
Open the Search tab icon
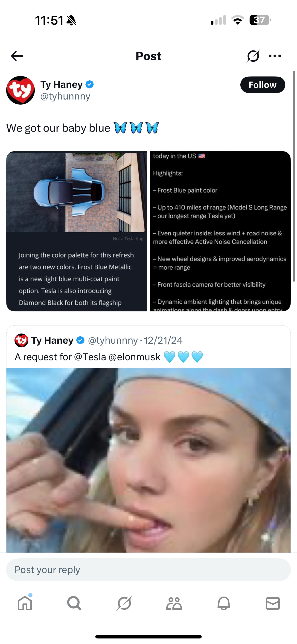[x=74, y=603]
